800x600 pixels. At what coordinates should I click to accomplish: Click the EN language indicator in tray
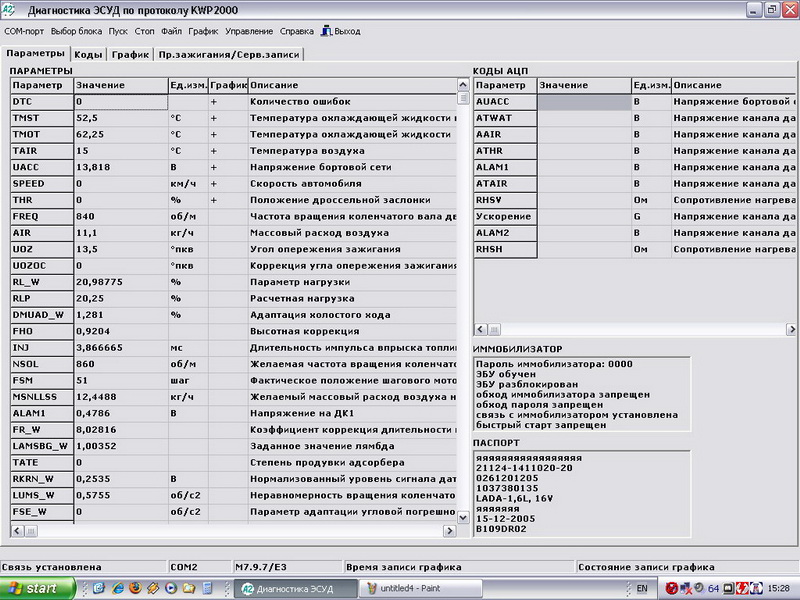tap(642, 588)
